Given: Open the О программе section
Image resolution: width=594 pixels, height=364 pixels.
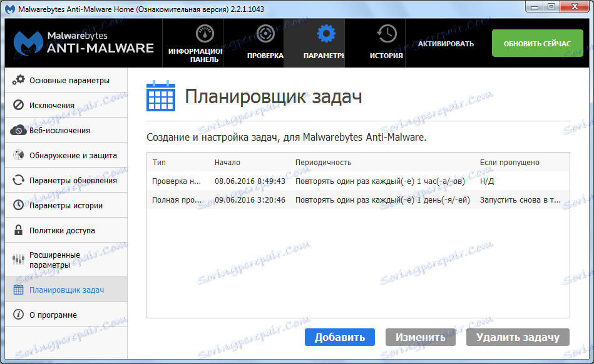Looking at the screenshot, I should (66, 315).
